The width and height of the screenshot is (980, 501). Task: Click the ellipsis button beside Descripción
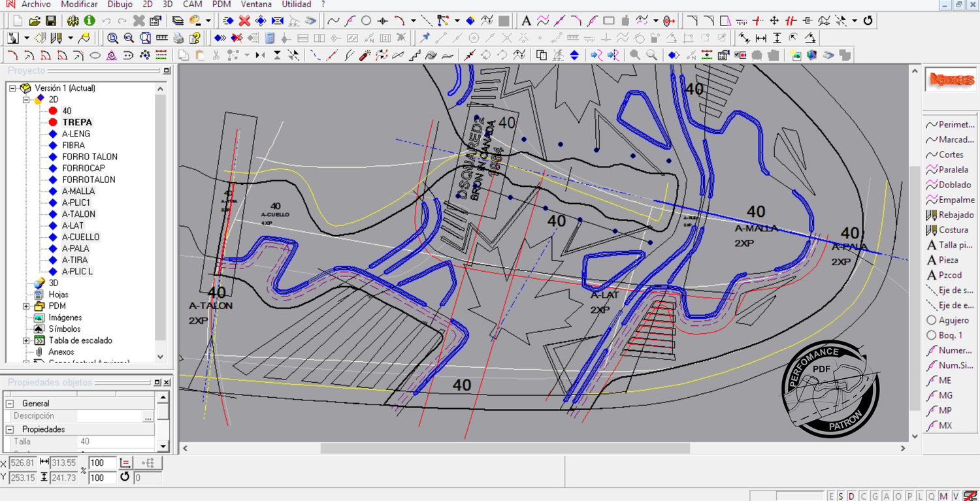tap(148, 416)
